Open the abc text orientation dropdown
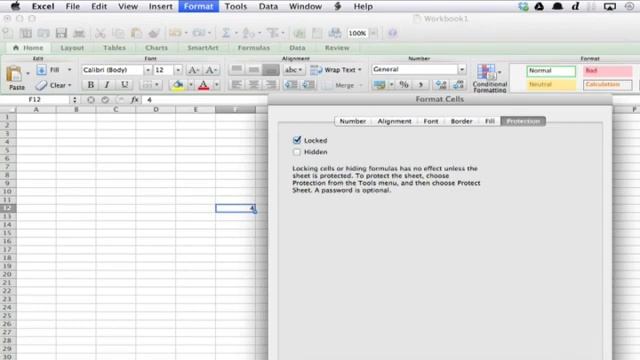640x360 pixels. (x=293, y=70)
